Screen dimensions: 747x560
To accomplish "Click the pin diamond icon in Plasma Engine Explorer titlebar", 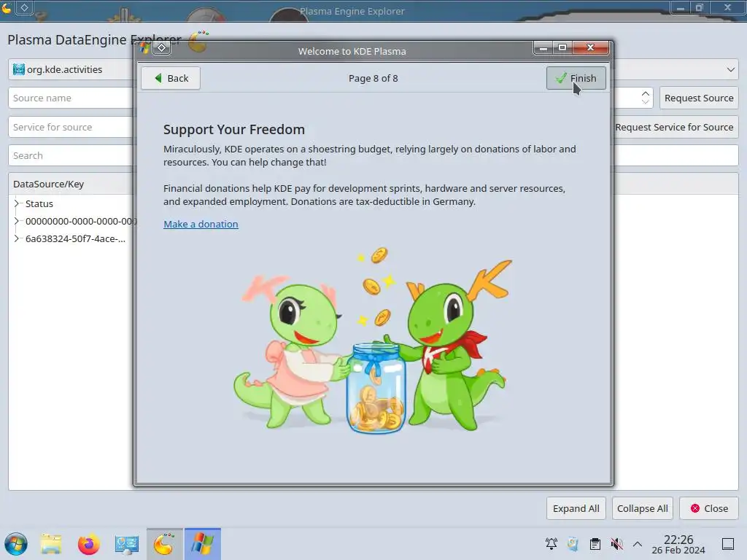I will click(24, 7).
